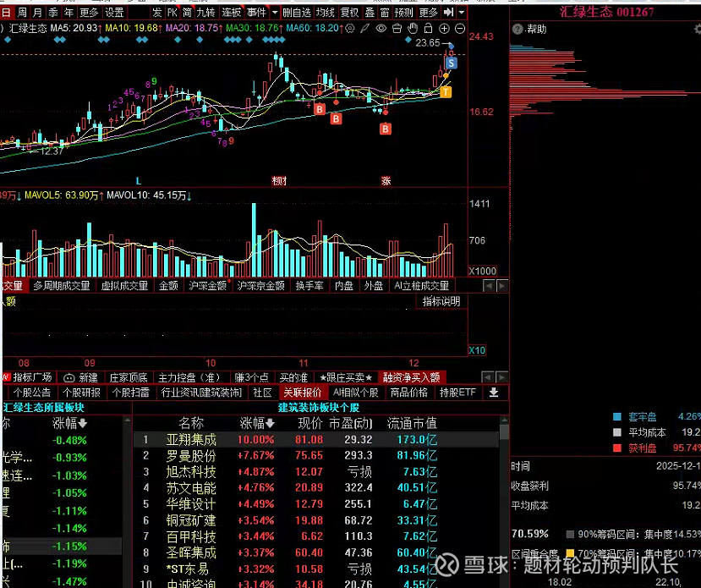Click the 流通市值 column header
The width and height of the screenshot is (701, 588).
pos(412,423)
